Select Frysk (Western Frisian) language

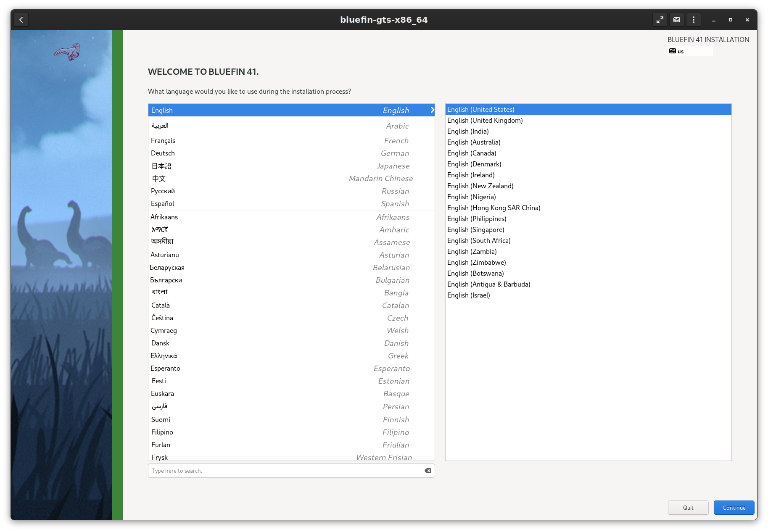point(291,456)
